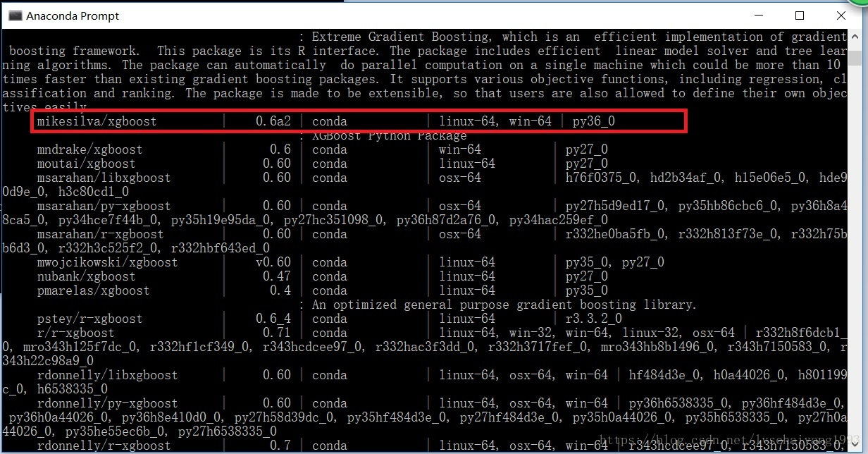Click linux-64 platform in pstey/r-xgboost row
868x454 pixels.
pos(467,319)
